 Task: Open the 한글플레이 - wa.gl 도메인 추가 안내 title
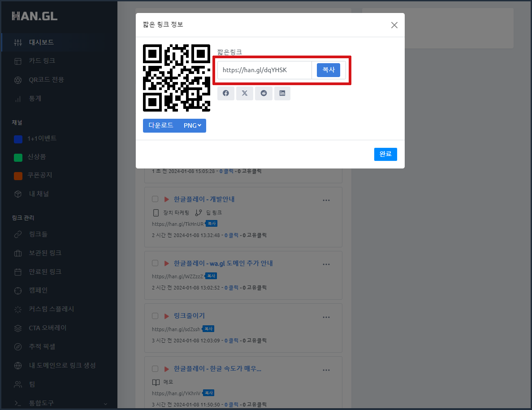click(223, 263)
